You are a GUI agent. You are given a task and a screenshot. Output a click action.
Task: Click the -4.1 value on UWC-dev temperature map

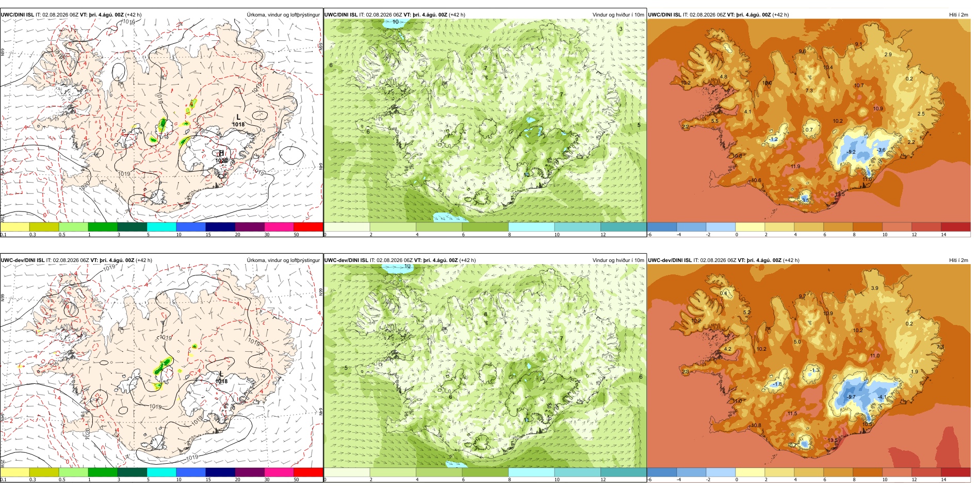[881, 397]
